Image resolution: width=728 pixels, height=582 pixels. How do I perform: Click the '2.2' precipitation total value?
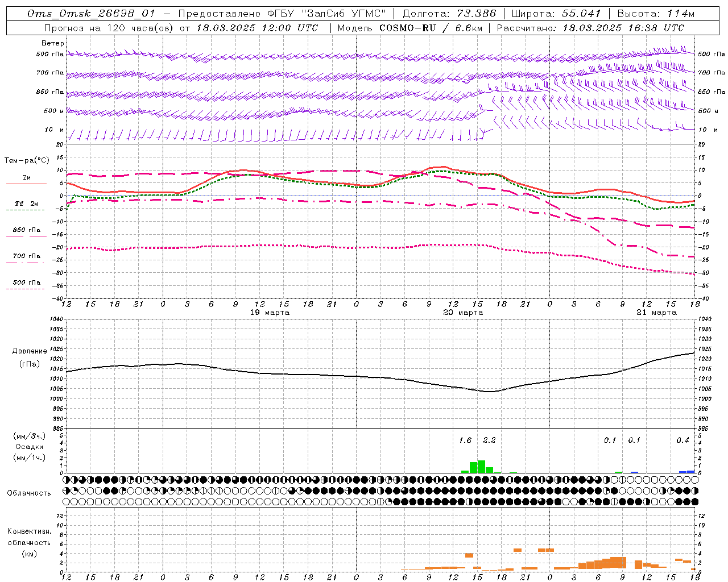click(x=489, y=440)
